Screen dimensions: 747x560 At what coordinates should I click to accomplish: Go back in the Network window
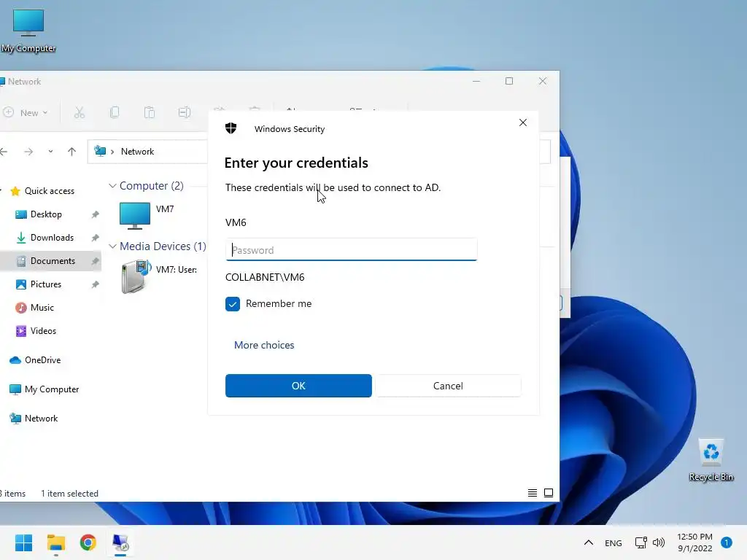coord(4,152)
